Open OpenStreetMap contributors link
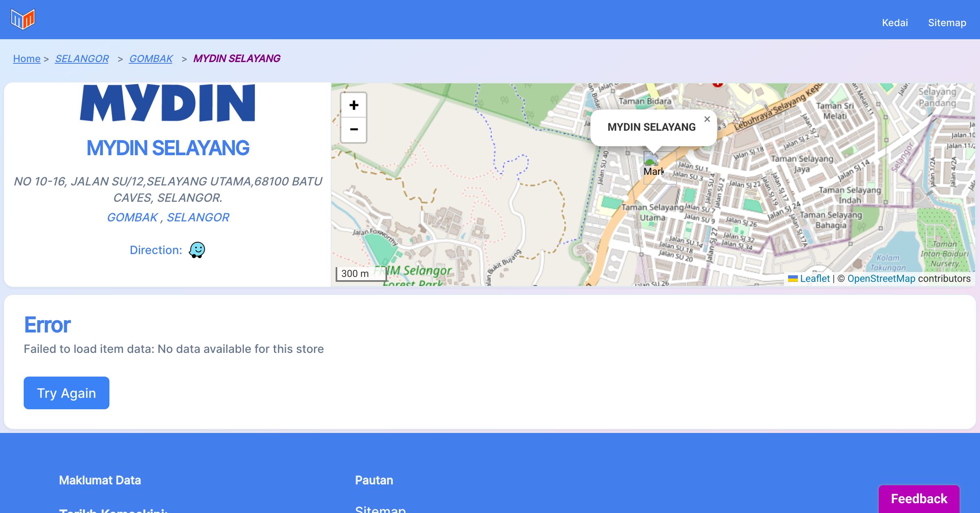Screen dimensions: 980x513 point(881,279)
